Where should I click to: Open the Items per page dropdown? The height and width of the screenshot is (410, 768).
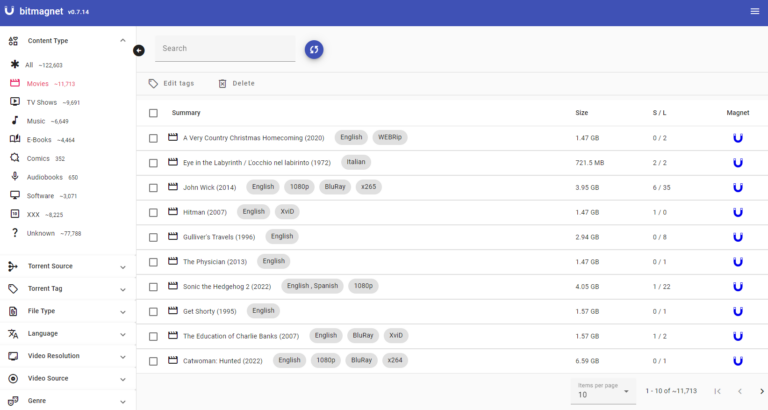pyautogui.click(x=603, y=391)
